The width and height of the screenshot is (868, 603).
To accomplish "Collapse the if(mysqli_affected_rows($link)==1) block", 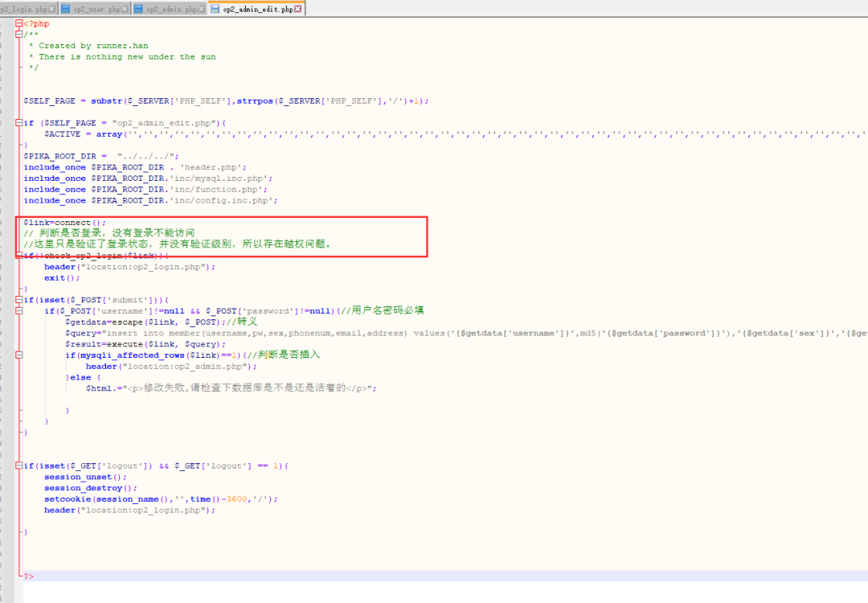I will (18, 355).
